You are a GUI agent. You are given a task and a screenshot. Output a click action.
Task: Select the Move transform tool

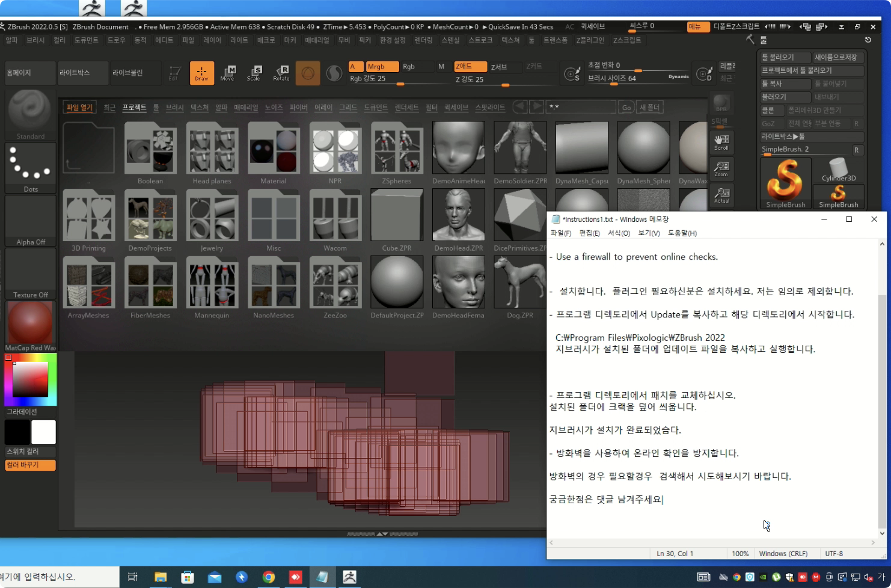tap(227, 73)
